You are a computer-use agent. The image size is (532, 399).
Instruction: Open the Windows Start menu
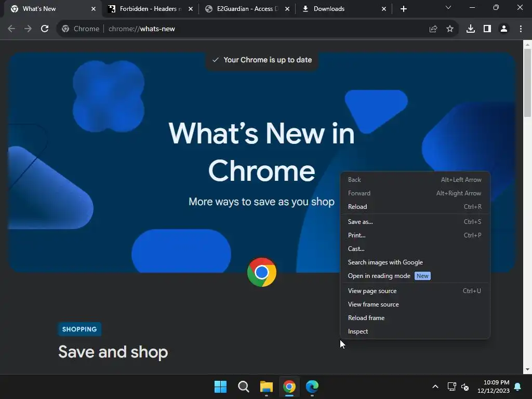click(x=220, y=387)
